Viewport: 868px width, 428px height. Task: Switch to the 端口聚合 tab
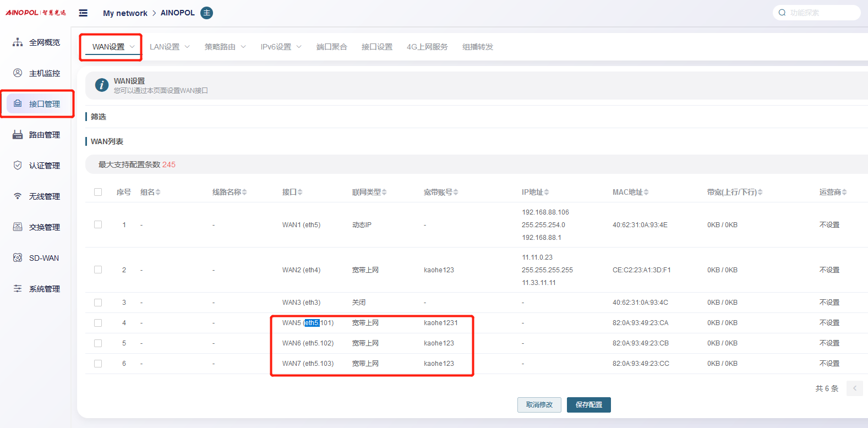(x=331, y=47)
